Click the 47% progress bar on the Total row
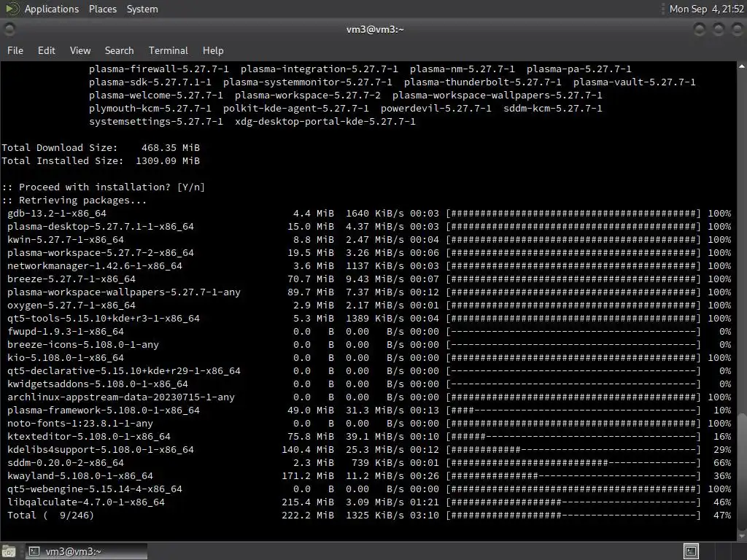Image resolution: width=747 pixels, height=560 pixels. 573,516
